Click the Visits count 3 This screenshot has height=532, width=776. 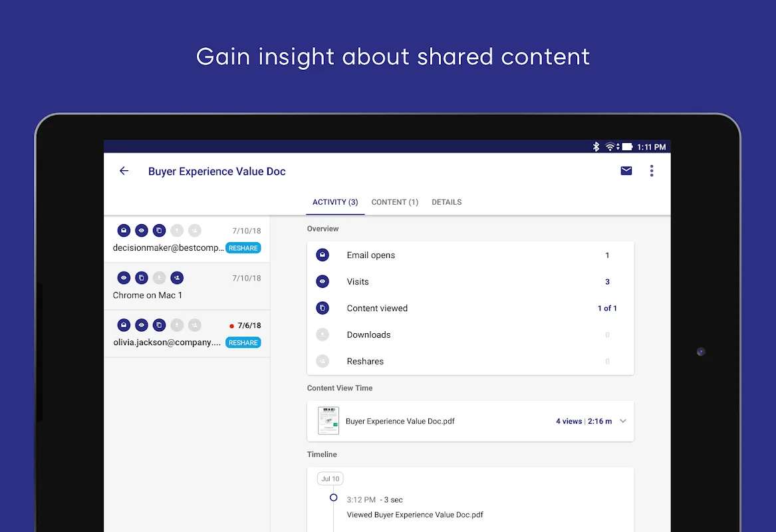[607, 281]
